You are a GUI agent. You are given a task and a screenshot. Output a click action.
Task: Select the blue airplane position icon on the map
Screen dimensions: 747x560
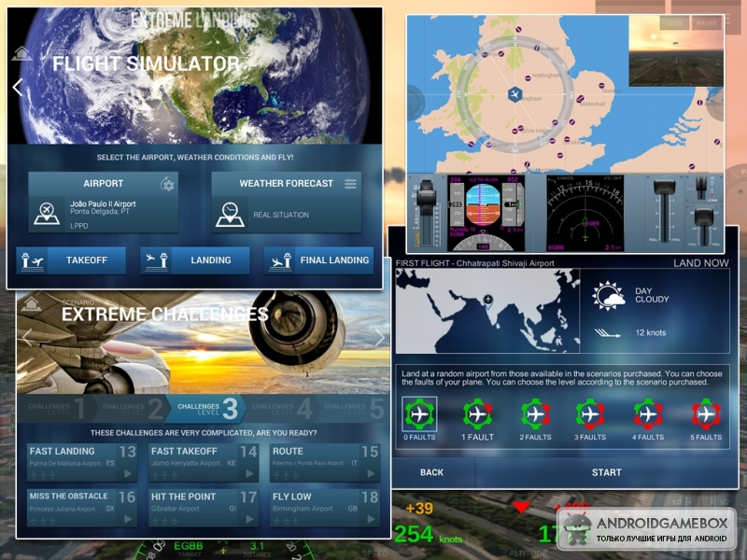[x=514, y=94]
